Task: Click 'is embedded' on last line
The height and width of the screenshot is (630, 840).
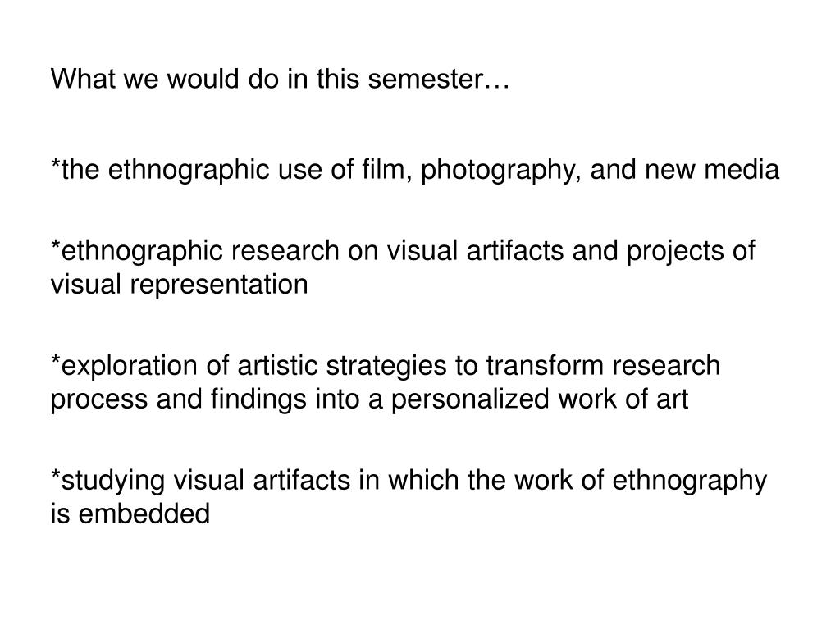Action: click(130, 514)
